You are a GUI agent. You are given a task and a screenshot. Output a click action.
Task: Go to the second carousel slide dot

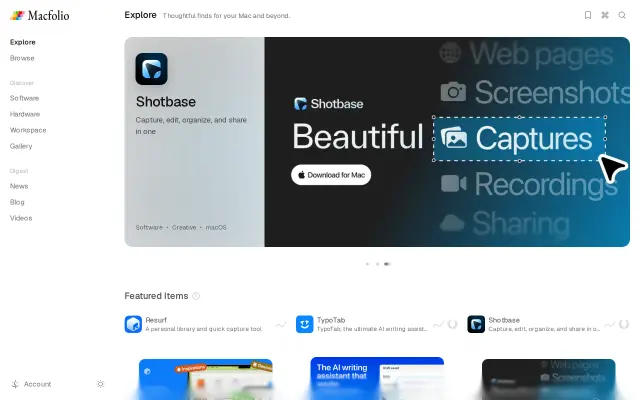pyautogui.click(x=377, y=264)
